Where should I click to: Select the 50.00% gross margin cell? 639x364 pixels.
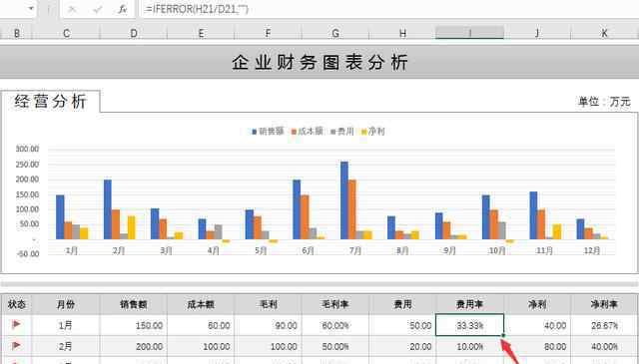pos(335,346)
